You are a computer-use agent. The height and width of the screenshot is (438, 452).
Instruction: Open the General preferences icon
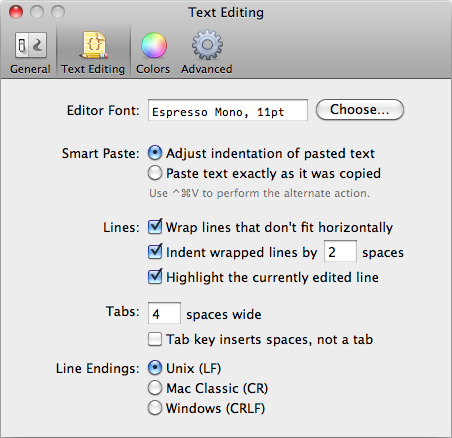click(30, 45)
